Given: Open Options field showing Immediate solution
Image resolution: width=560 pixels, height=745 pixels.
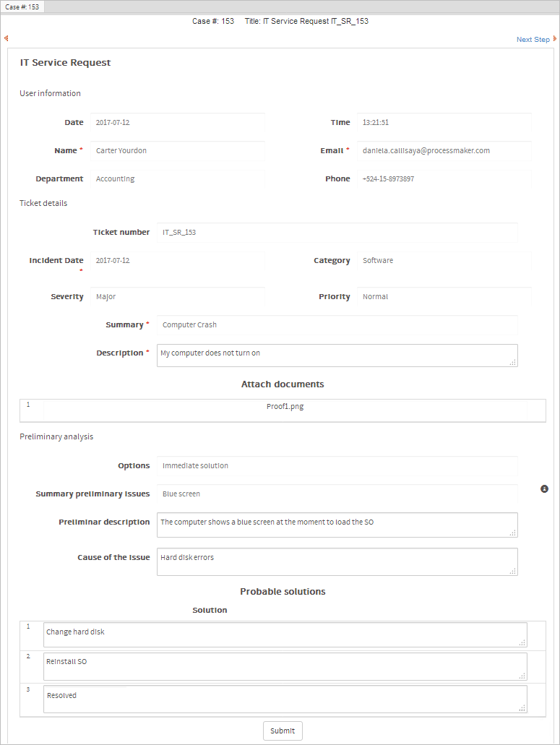Looking at the screenshot, I should tap(337, 466).
